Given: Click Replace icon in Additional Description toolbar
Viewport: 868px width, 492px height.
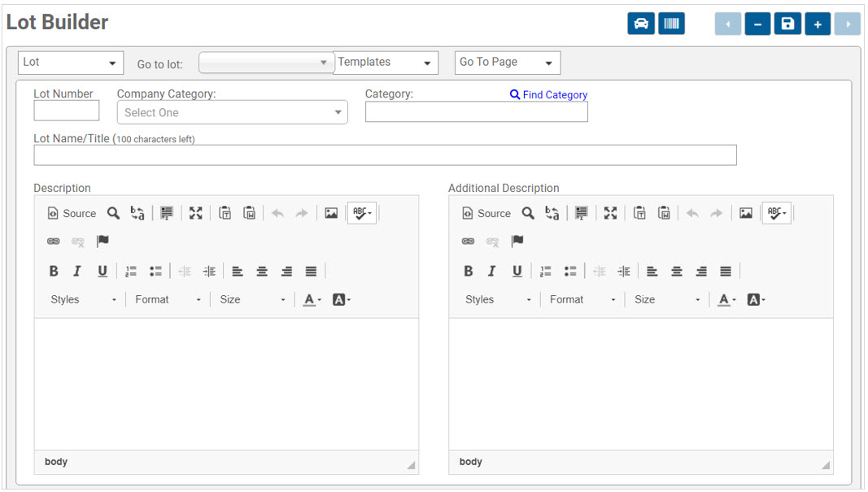Looking at the screenshot, I should (x=552, y=213).
